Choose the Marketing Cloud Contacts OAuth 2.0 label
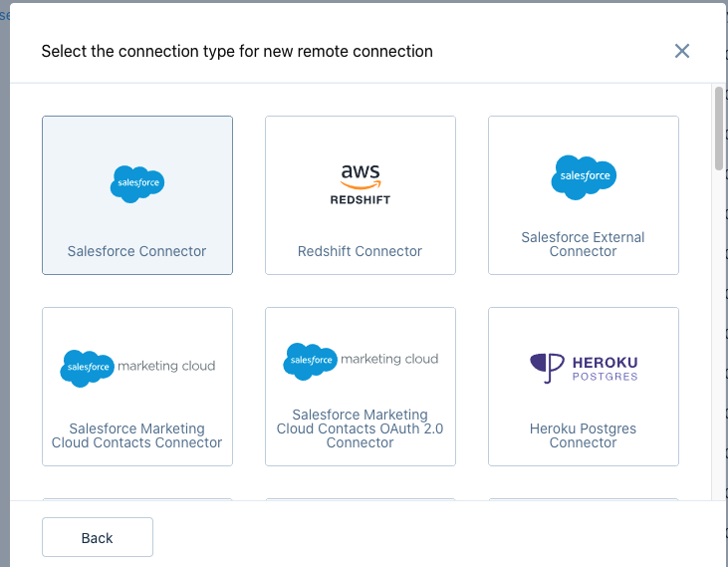Image resolution: width=728 pixels, height=567 pixels. (361, 428)
